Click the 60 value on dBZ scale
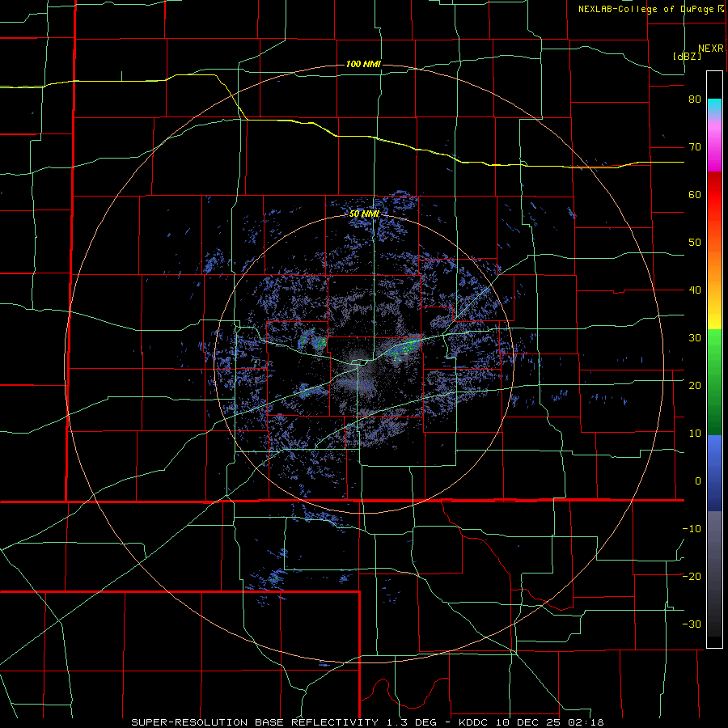 pyautogui.click(x=695, y=194)
